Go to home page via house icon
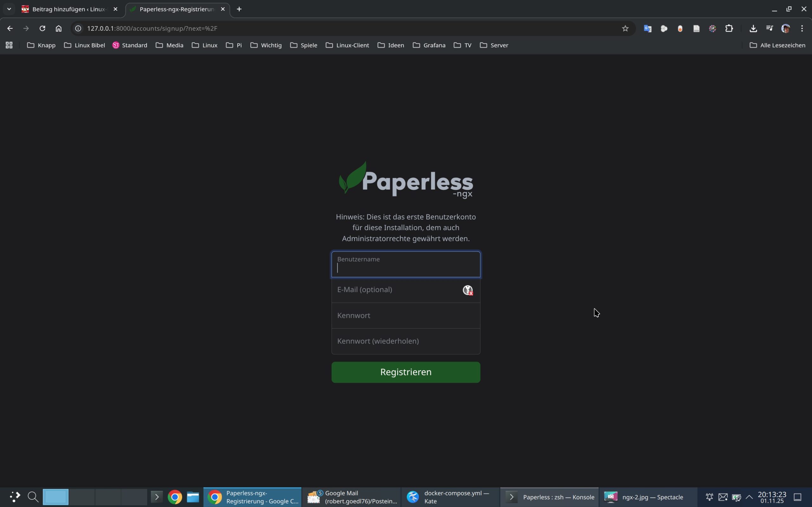 pyautogui.click(x=59, y=29)
